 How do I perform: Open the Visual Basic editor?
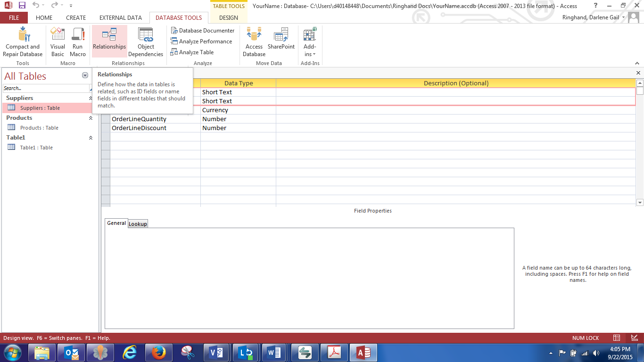pos(58,42)
